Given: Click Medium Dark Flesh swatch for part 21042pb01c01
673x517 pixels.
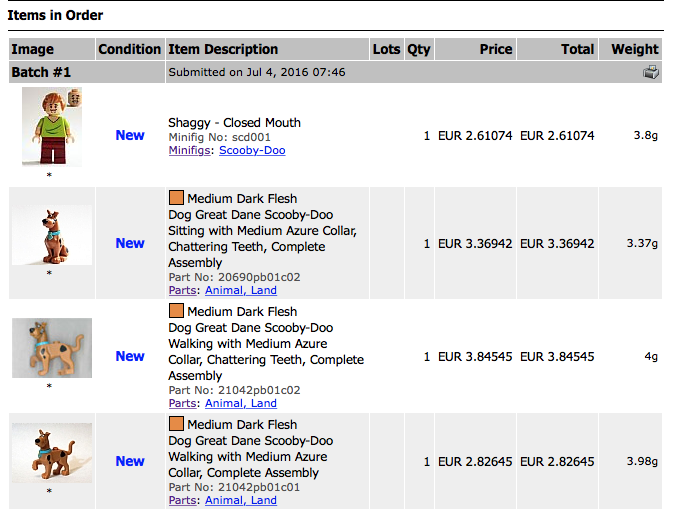Looking at the screenshot, I should tap(176, 423).
